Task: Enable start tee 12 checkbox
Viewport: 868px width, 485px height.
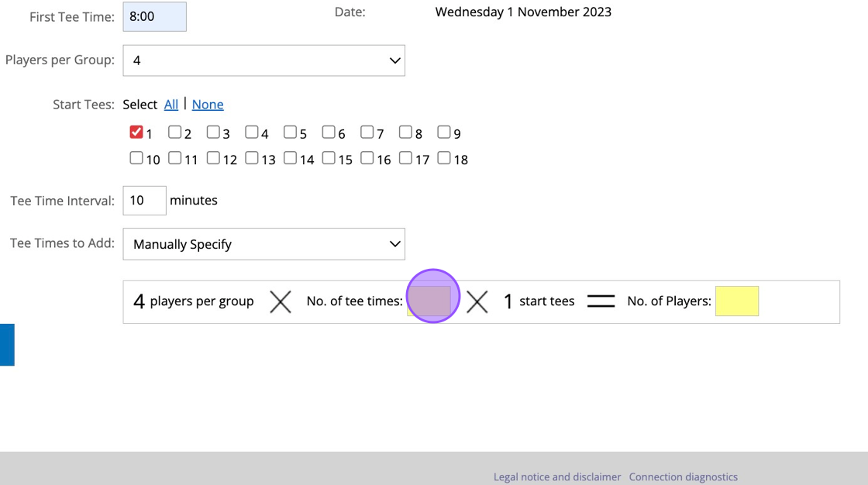Action: click(213, 159)
